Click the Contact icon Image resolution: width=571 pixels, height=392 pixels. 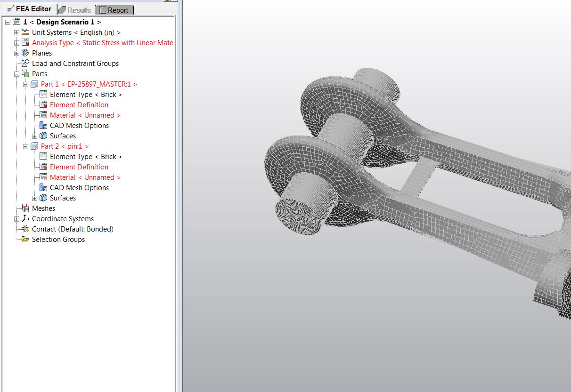[x=25, y=229]
